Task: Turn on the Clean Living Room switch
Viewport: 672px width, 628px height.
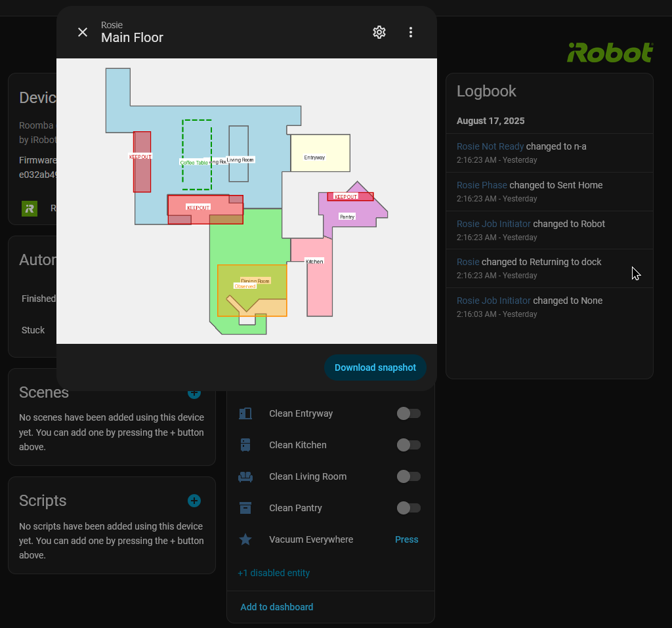Action: point(408,476)
